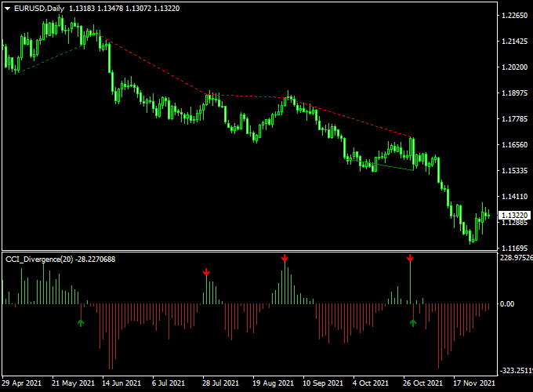The width and height of the screenshot is (533, 392).
Task: Click the red down arrow above the 19 Aug 2021 CCI peak
Action: 285,258
